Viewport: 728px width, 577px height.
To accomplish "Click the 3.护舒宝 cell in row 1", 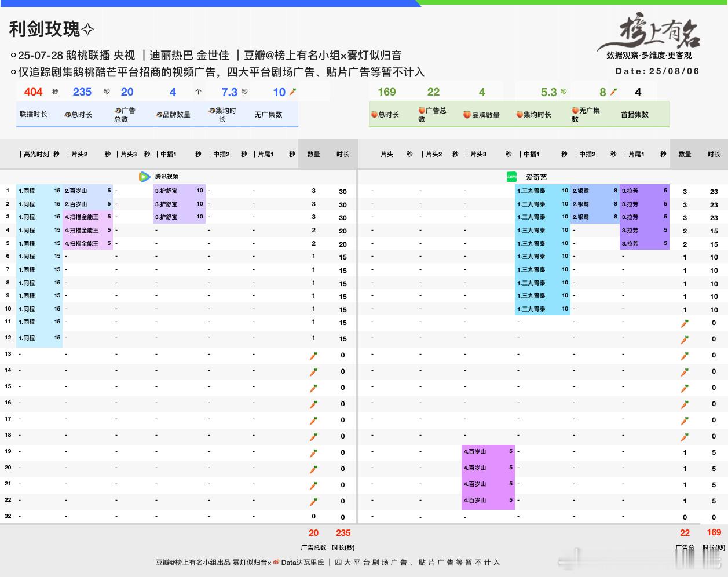I will point(179,191).
